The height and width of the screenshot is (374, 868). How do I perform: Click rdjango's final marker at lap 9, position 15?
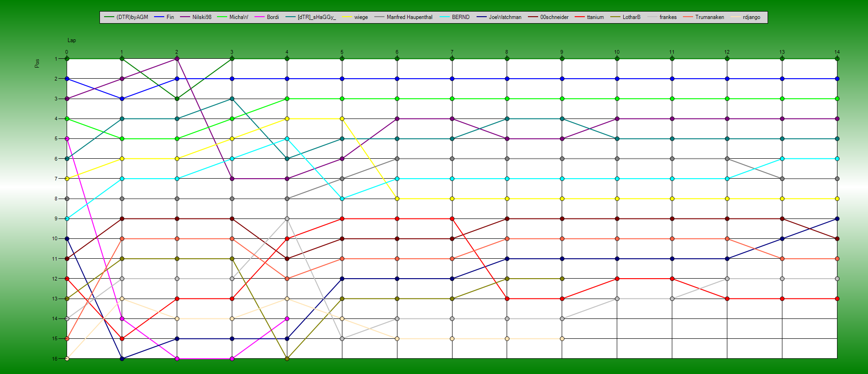(x=562, y=339)
